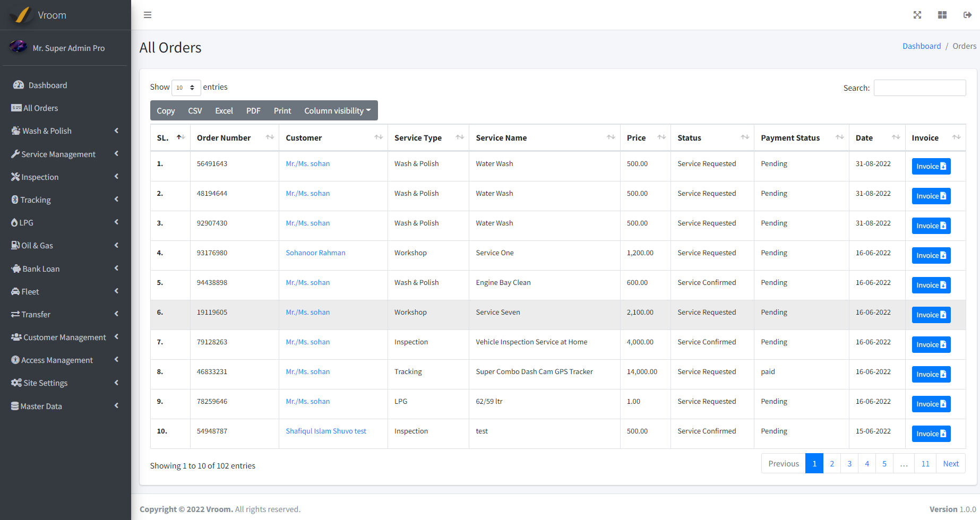
Task: Open the Column visibility dropdown
Action: point(338,110)
